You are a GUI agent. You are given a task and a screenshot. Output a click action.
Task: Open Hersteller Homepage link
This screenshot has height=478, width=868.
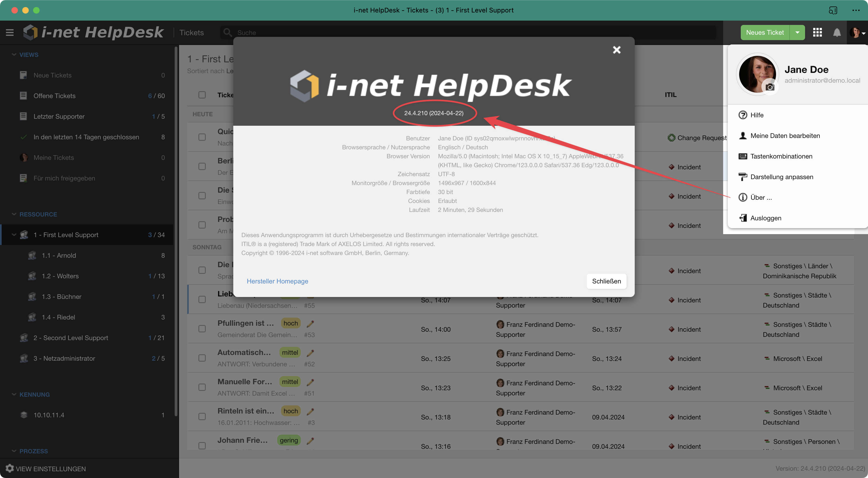click(277, 281)
